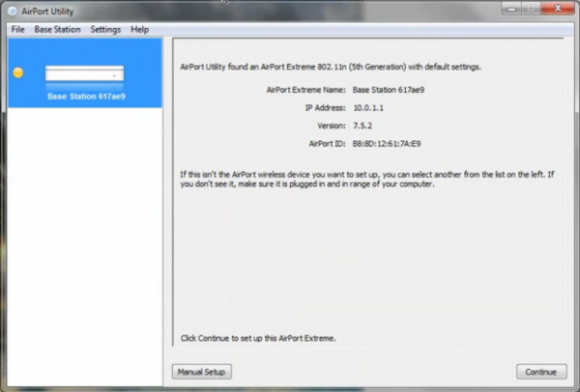The image size is (580, 392).
Task: Select Base Station 617ae9 in device list
Action: 85,72
